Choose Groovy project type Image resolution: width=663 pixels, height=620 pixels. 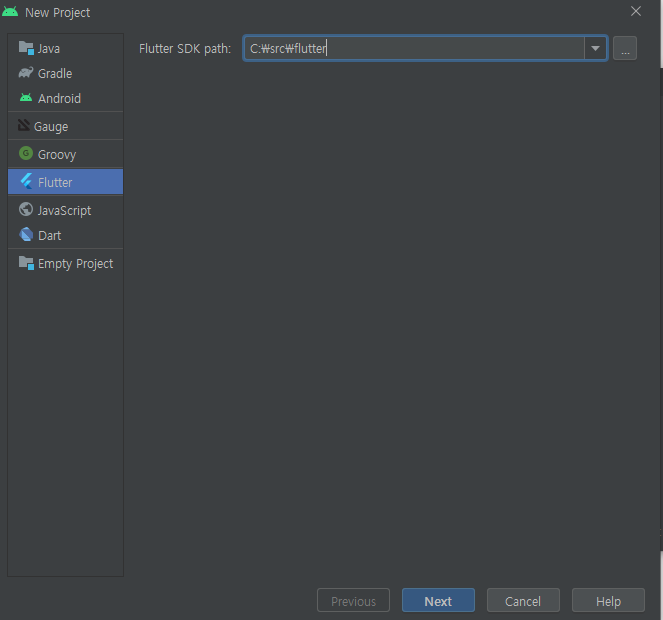66,154
